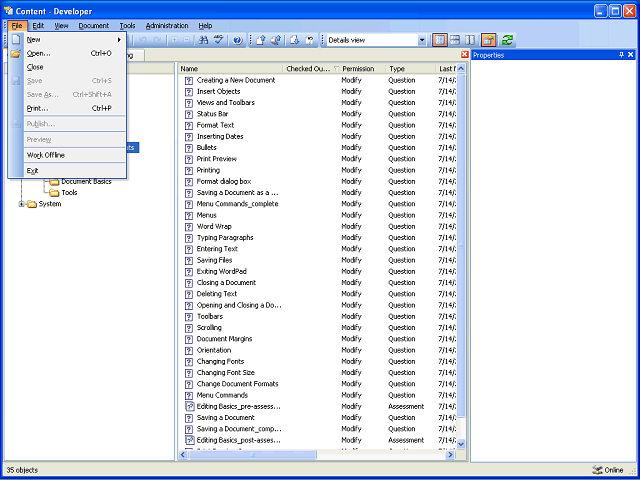Click the minus collapse toolbar icon
Screen dimensions: 640x480
tap(187, 40)
